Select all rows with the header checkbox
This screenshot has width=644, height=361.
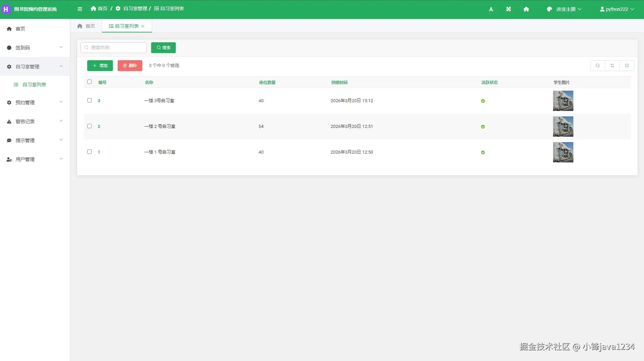pos(89,82)
